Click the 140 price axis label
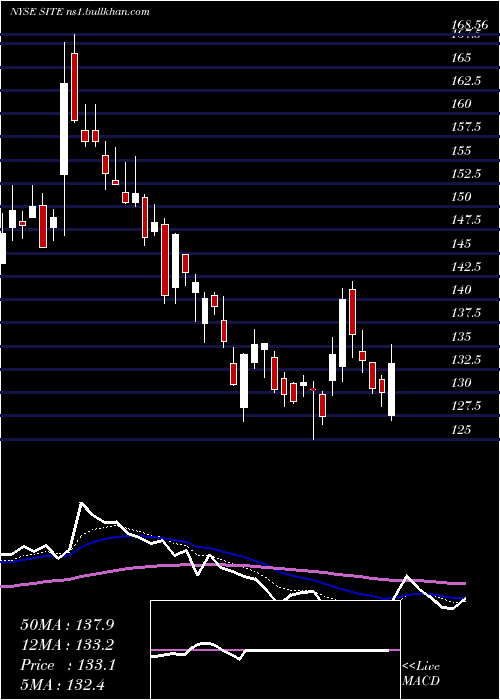Viewport: 500px width, 700px height. click(461, 290)
